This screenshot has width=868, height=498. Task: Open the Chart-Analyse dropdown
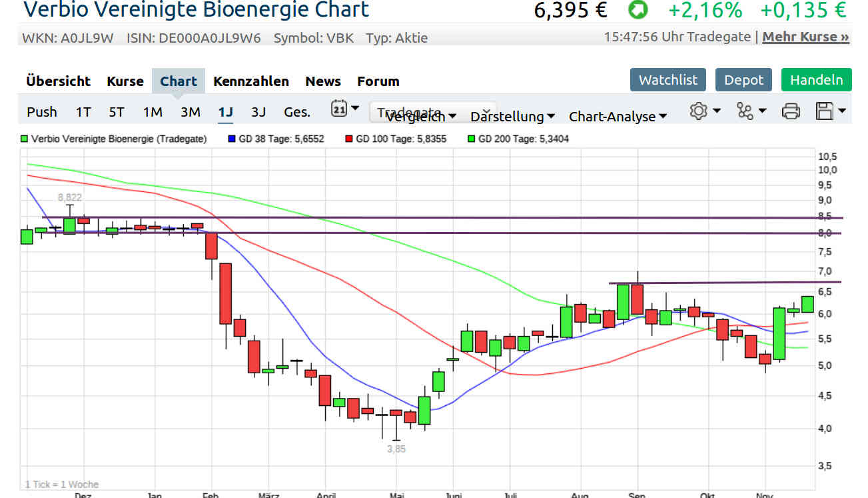click(618, 117)
